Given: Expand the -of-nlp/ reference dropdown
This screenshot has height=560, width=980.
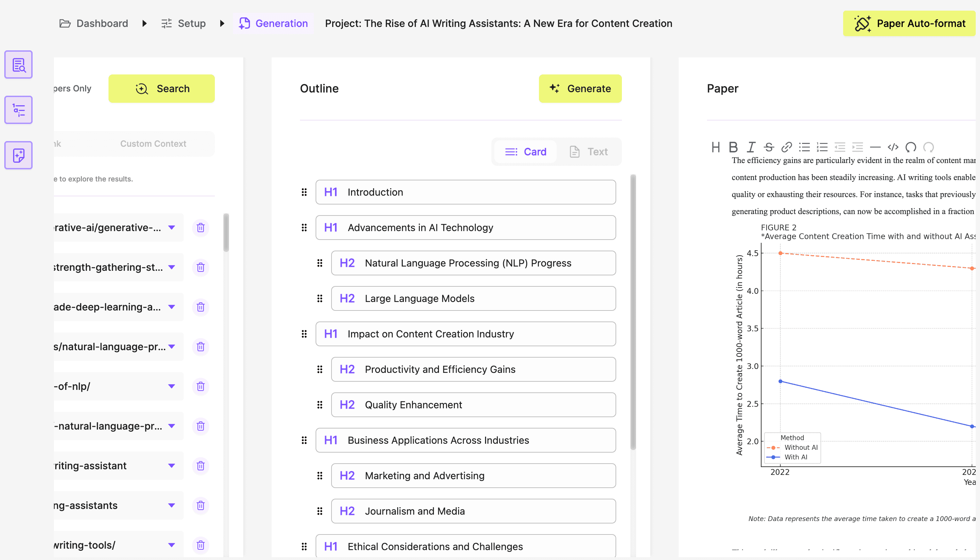Looking at the screenshot, I should 172,386.
